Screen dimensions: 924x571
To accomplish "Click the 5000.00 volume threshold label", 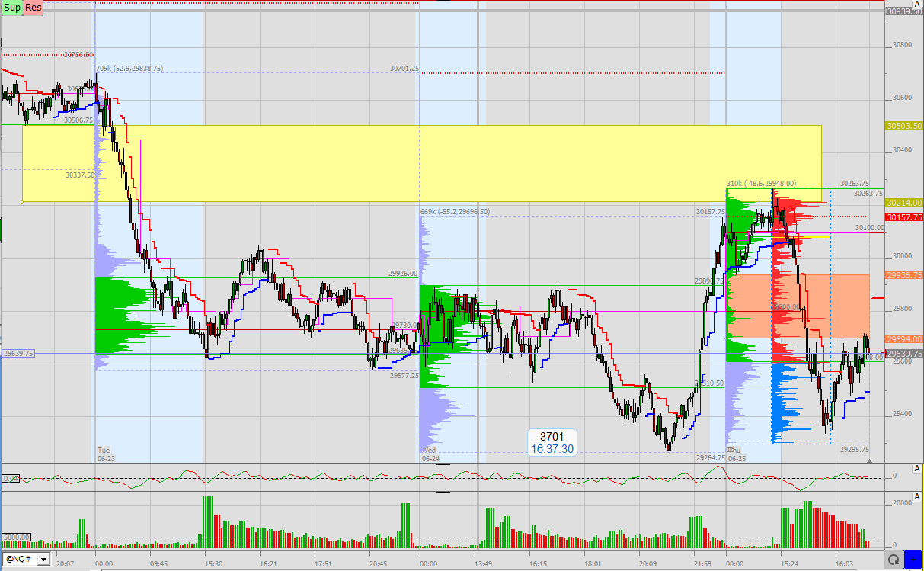I will tap(16, 537).
